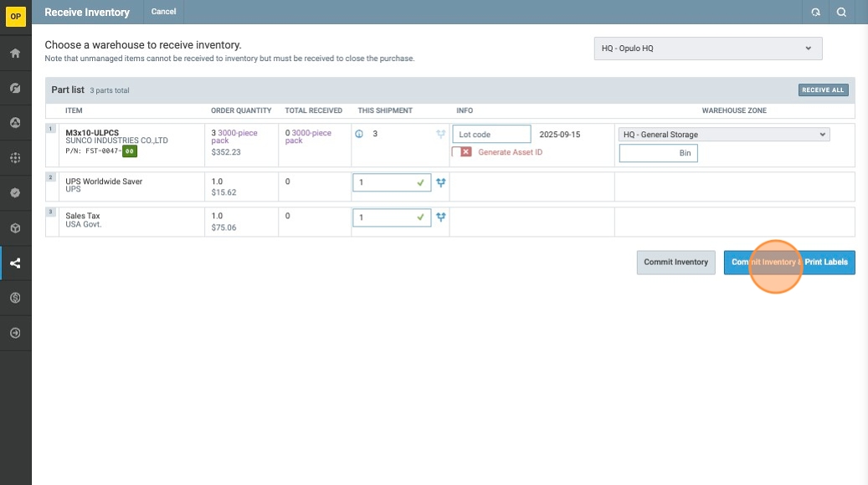Click the info icon beside M3x10-ULPCS quantity
The width and height of the screenshot is (868, 485).
(x=359, y=134)
